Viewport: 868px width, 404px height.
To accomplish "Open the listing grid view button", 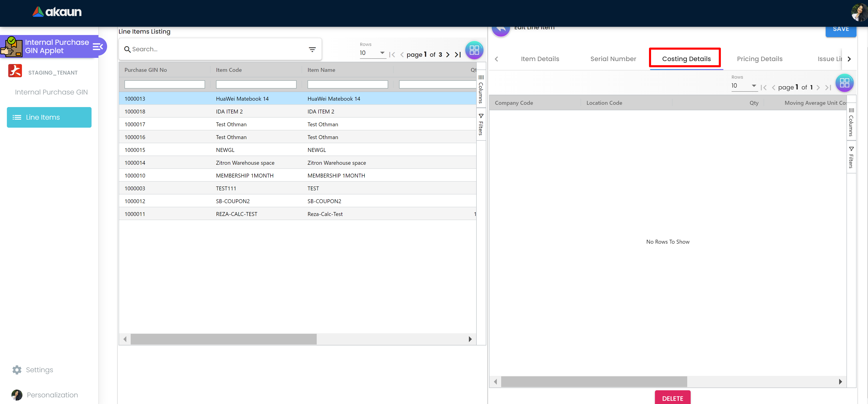I will pyautogui.click(x=474, y=50).
